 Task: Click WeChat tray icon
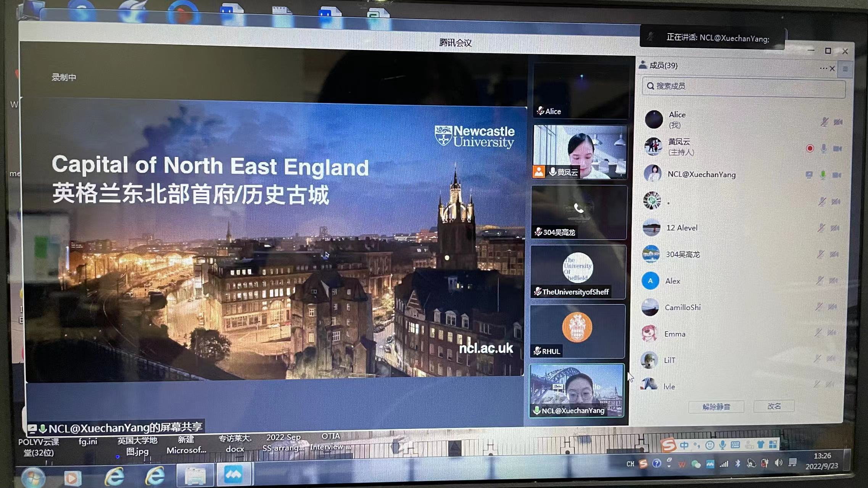click(696, 464)
